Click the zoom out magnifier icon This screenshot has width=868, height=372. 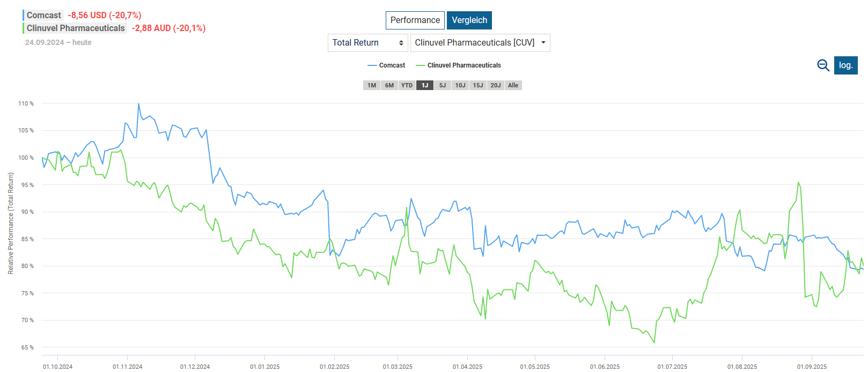(823, 65)
